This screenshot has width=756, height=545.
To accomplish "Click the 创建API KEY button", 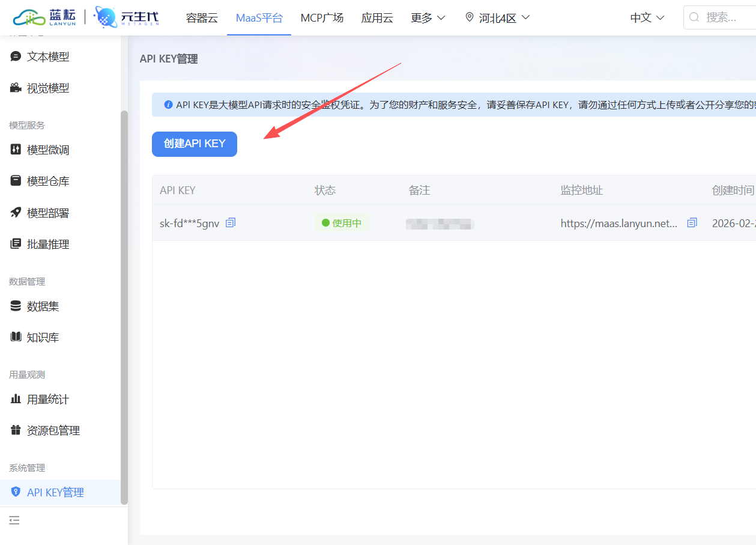I will point(195,144).
